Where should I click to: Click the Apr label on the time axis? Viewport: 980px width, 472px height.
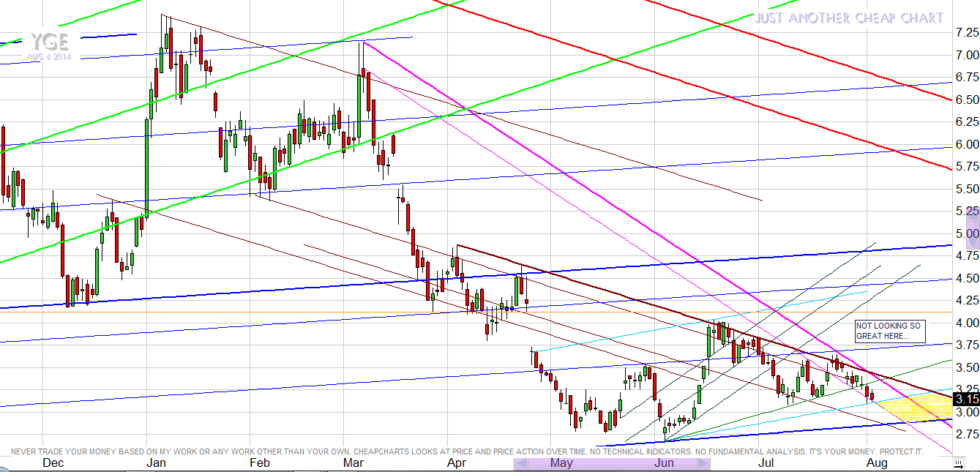[456, 463]
